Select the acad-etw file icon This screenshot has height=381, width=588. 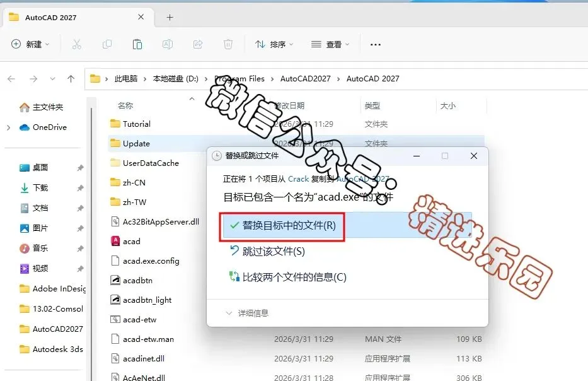click(115, 319)
